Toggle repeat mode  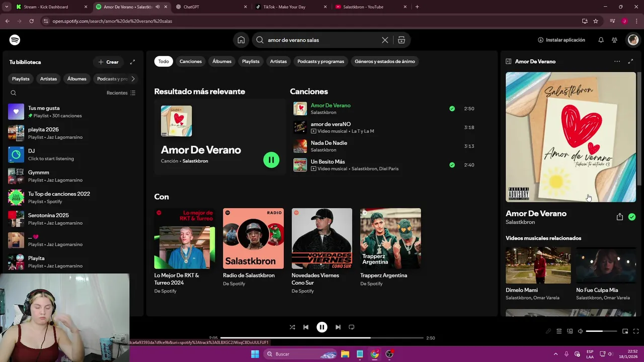[x=352, y=327]
